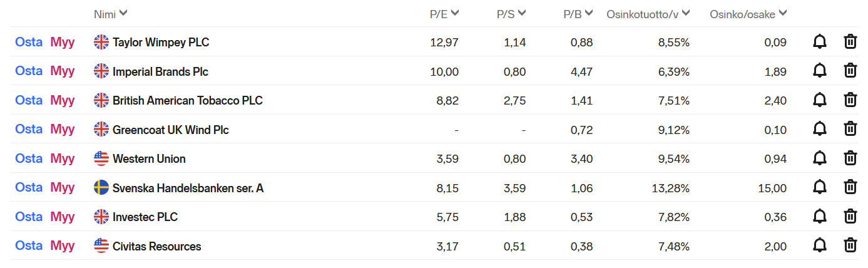This screenshot has height=268, width=868.
Task: Sort the table by P/B column
Action: tap(578, 13)
